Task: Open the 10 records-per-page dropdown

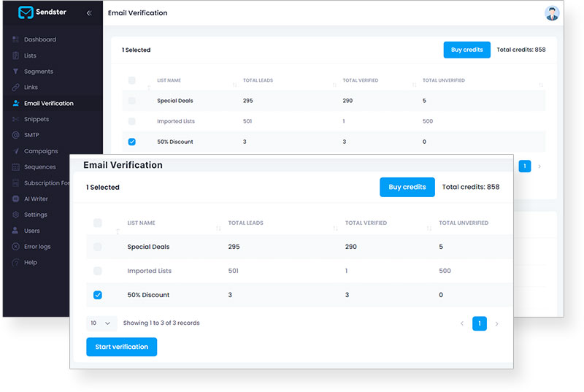Action: [x=101, y=323]
